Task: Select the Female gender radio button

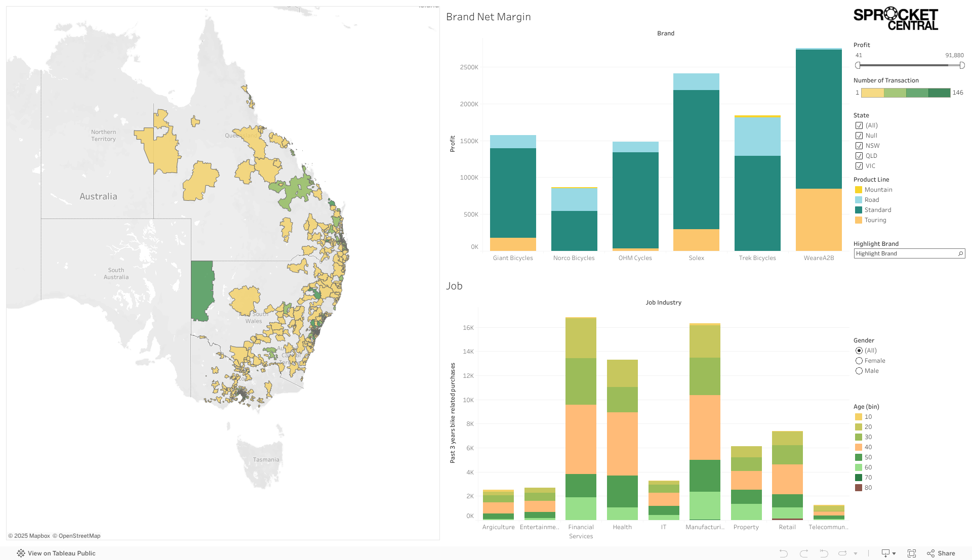Action: pos(859,361)
